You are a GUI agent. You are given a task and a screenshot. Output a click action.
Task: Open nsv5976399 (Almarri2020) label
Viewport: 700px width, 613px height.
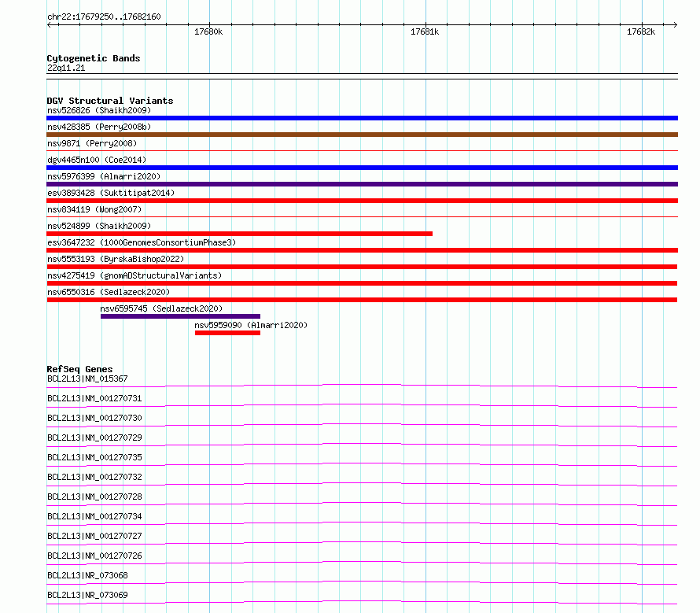[104, 176]
